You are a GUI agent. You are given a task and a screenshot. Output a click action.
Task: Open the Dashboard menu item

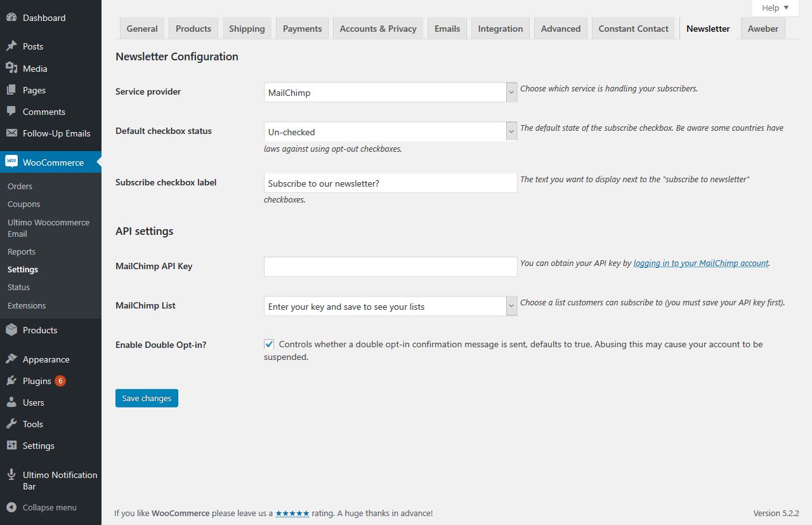click(x=51, y=18)
